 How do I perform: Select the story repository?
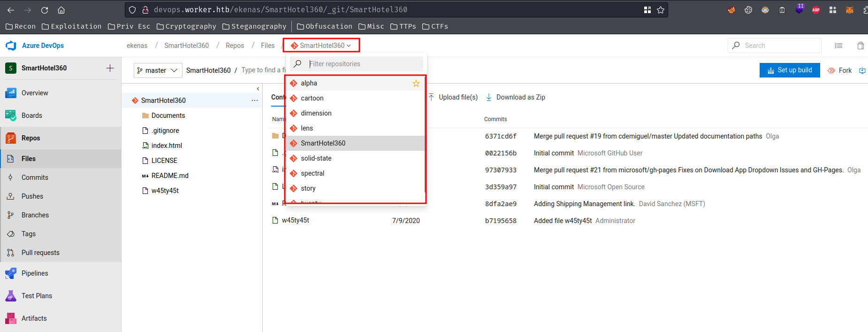tap(355, 188)
